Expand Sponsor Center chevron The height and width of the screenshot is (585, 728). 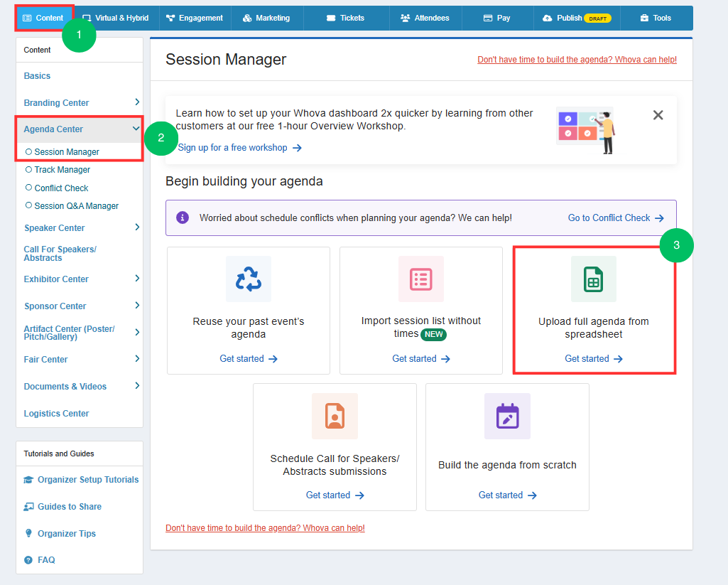137,305
